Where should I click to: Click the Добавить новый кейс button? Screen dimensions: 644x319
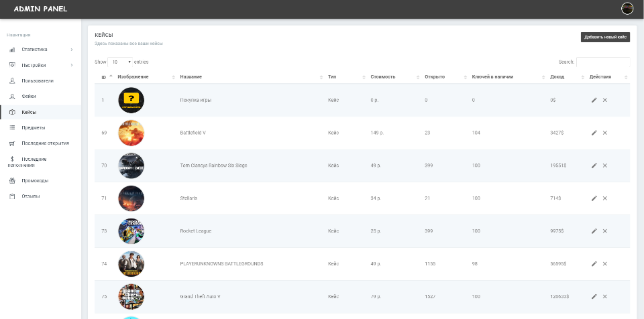pos(605,38)
